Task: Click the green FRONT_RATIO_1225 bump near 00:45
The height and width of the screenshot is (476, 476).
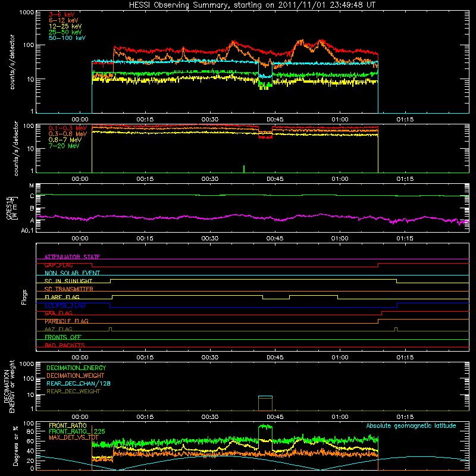Action: click(265, 426)
